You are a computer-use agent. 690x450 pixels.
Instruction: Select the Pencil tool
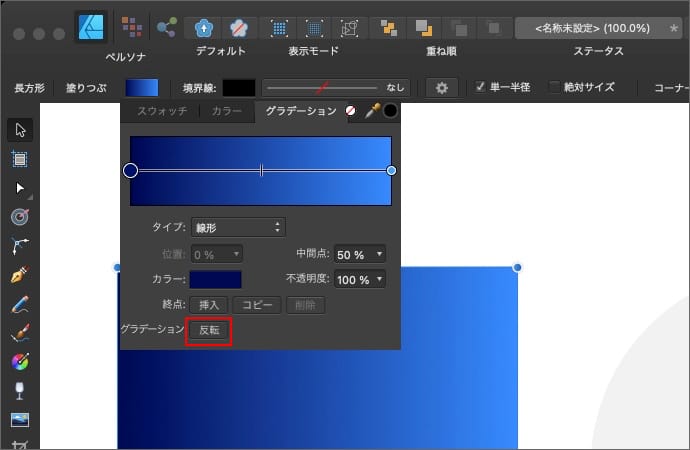point(19,304)
